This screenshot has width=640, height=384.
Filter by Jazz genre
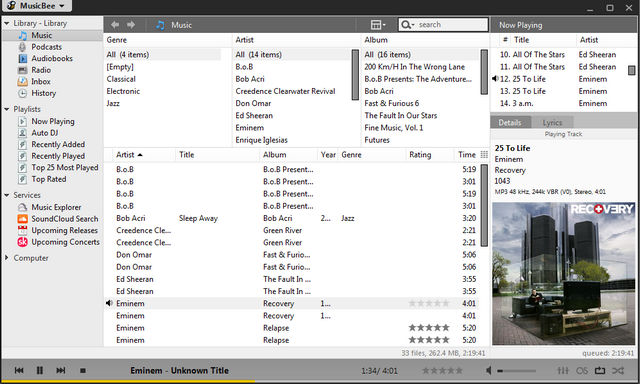pyautogui.click(x=113, y=104)
